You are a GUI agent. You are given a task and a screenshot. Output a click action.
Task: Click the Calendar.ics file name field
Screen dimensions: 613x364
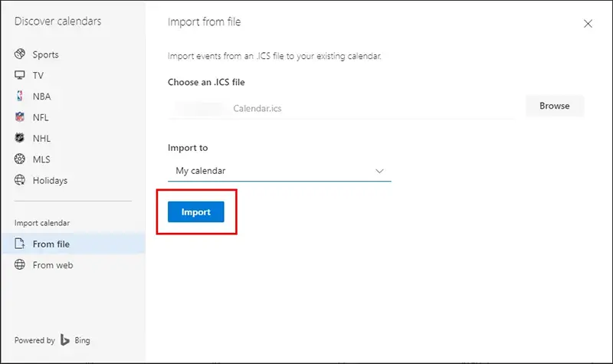tap(341, 109)
